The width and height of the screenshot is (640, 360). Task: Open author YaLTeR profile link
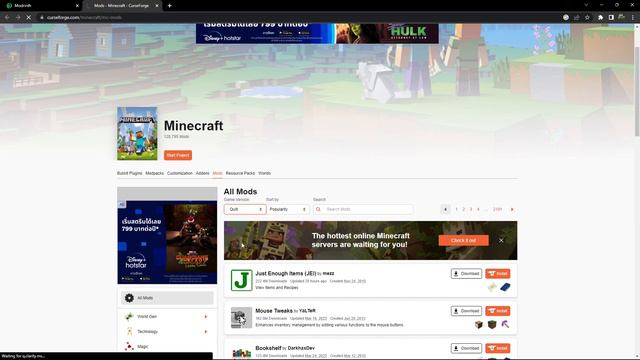[x=307, y=311]
